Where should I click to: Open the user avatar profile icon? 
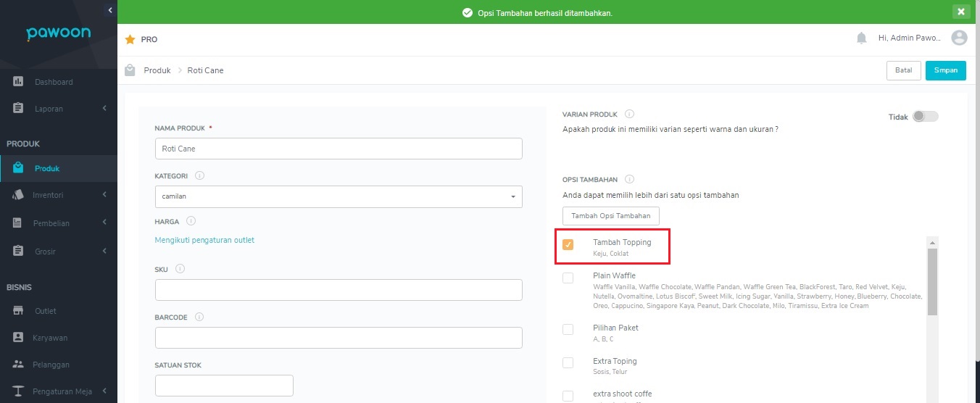pyautogui.click(x=959, y=38)
